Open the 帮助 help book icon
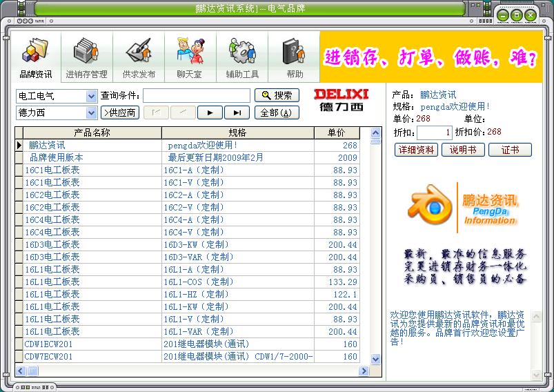Viewport: 554px width, 392px height. (294, 59)
